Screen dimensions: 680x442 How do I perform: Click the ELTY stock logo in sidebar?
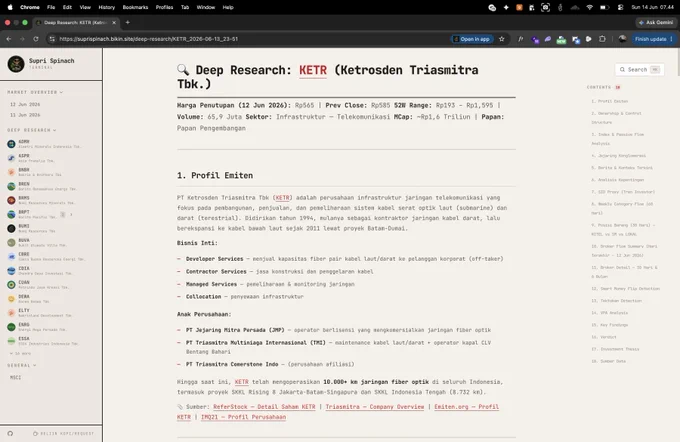tap(11, 313)
